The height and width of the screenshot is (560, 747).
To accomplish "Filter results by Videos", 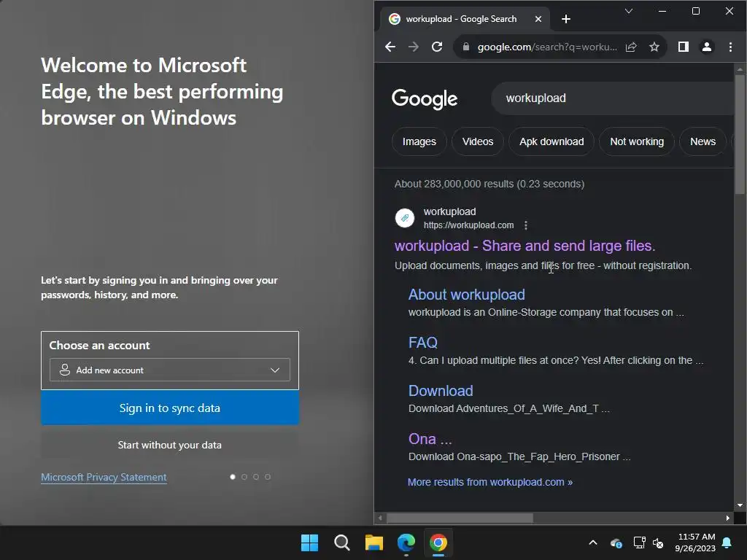I will (x=478, y=141).
